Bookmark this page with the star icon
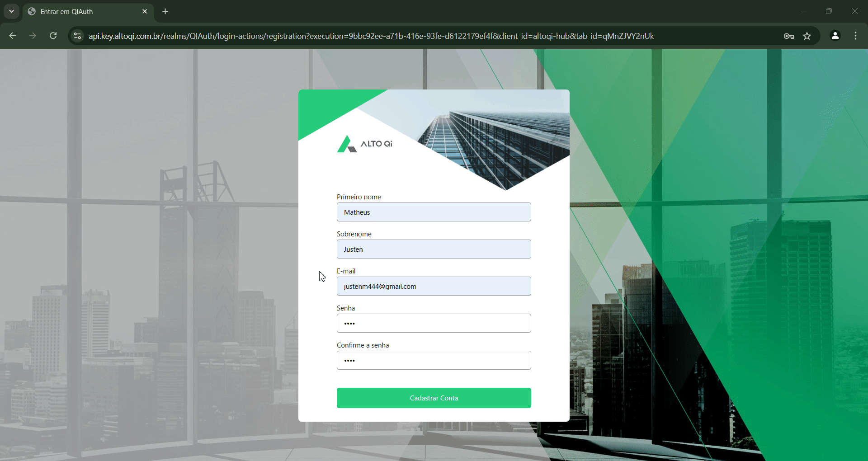 click(x=807, y=36)
